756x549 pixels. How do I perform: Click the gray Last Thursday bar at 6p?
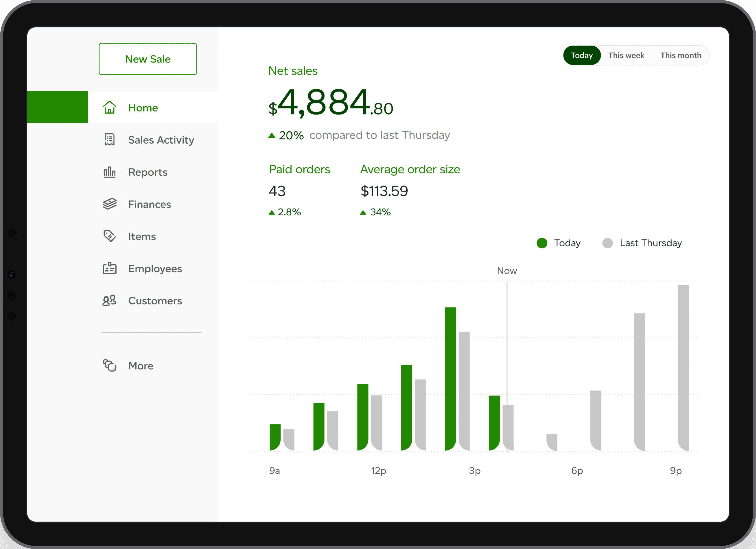tap(596, 421)
